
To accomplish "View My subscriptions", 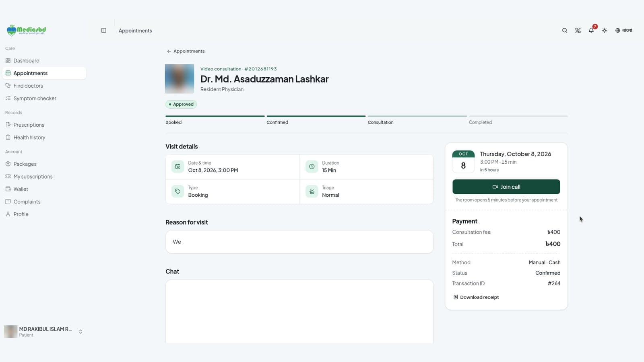I will pos(44,176).
